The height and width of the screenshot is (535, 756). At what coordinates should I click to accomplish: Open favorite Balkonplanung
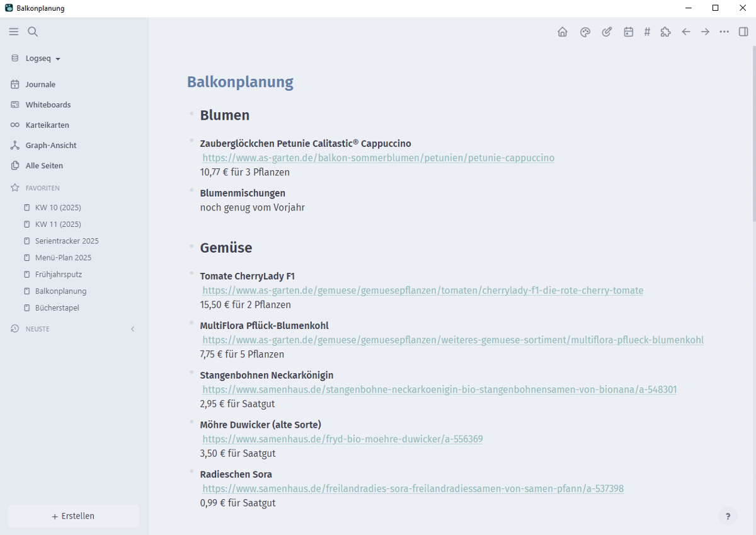[x=60, y=291]
